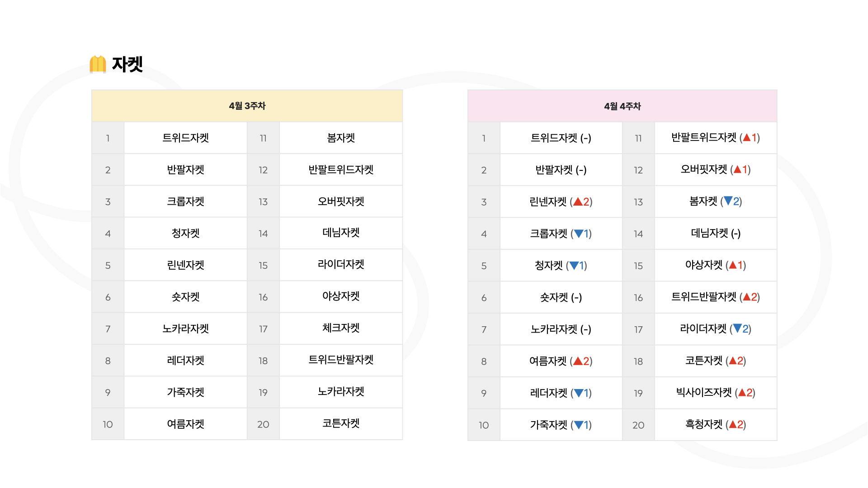Viewport: 868px width, 488px height.
Task: Click blue down arrow beside 크롬자켓
Action: 579,234
